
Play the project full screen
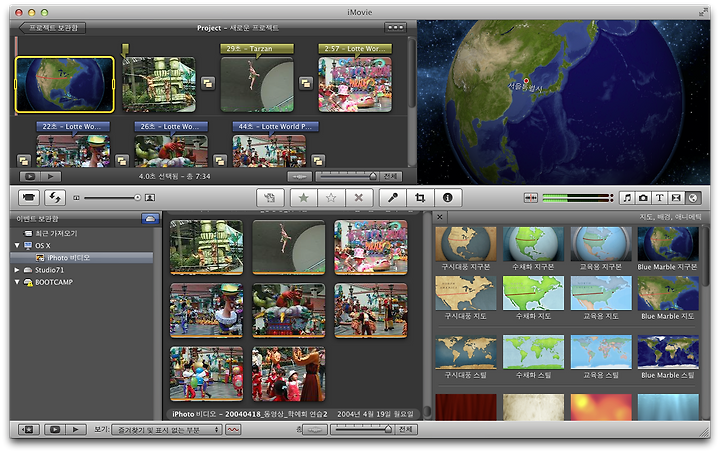[30, 176]
